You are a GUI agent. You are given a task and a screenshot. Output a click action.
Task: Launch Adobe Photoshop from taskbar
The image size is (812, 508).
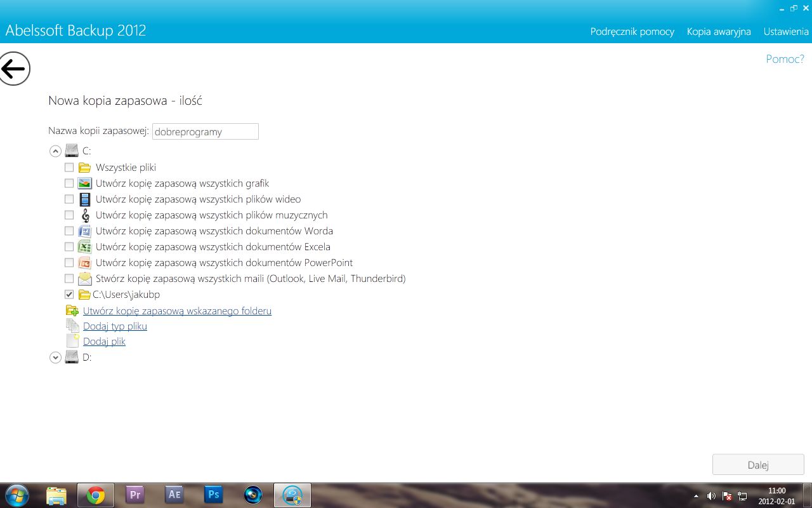[214, 495]
